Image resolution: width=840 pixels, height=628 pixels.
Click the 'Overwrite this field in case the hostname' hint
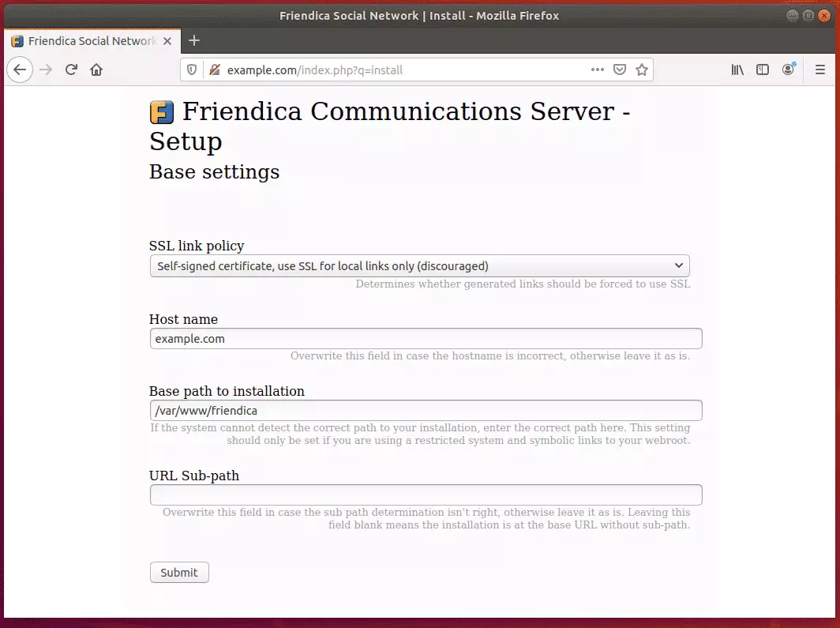tap(490, 355)
